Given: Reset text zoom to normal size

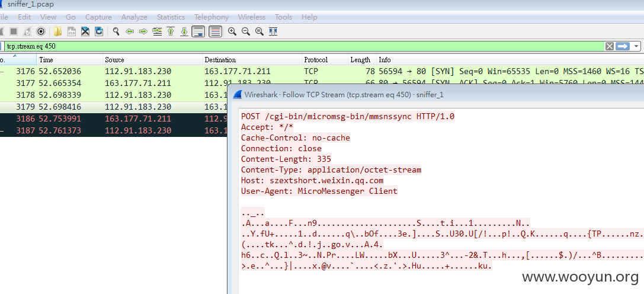Looking at the screenshot, I should click(259, 31).
